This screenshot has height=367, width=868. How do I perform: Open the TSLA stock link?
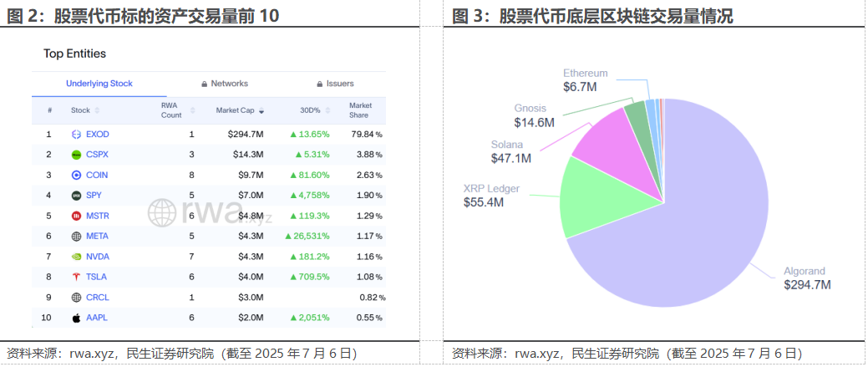coord(97,277)
